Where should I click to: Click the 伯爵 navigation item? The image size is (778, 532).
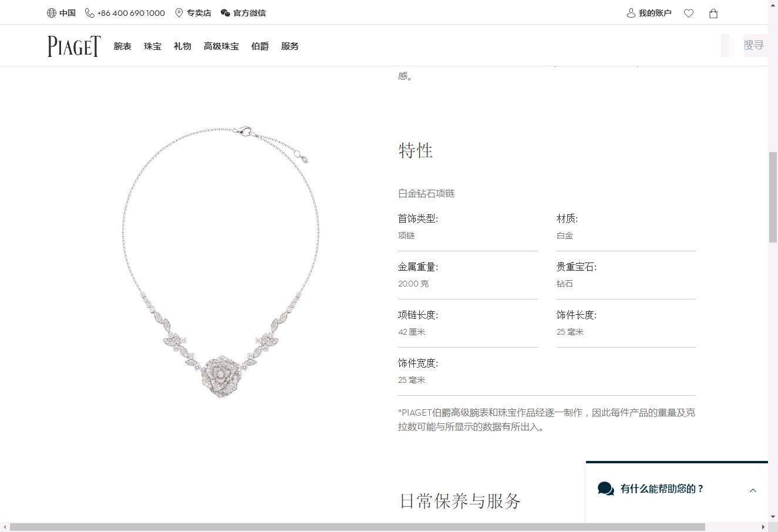[x=260, y=46]
